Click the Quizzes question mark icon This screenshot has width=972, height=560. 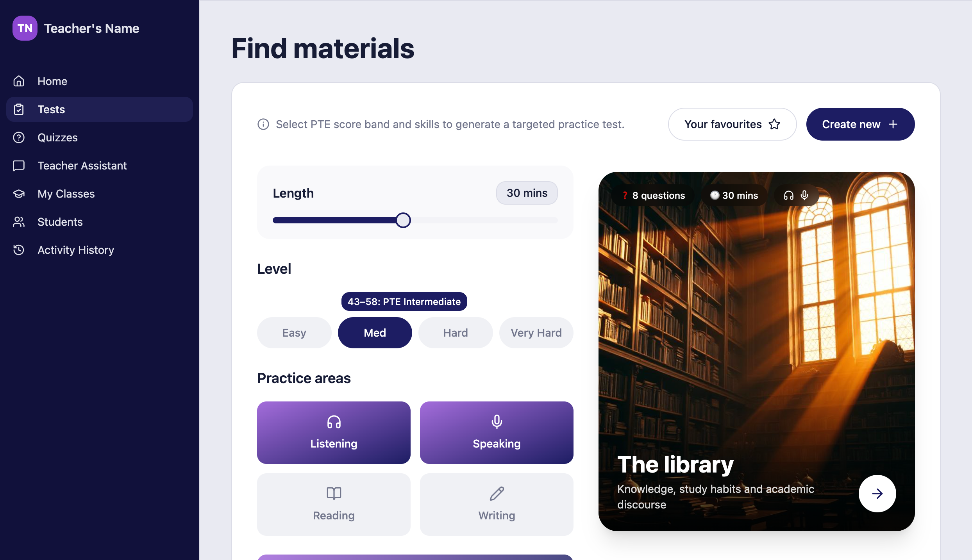(19, 137)
